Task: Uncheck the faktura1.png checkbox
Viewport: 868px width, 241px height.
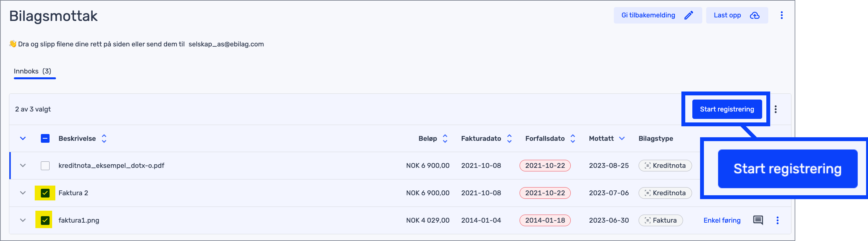Action: pyautogui.click(x=45, y=220)
